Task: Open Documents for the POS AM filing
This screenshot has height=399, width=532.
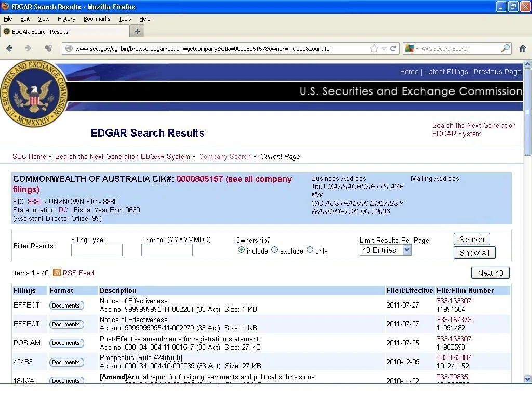Action: [x=66, y=343]
